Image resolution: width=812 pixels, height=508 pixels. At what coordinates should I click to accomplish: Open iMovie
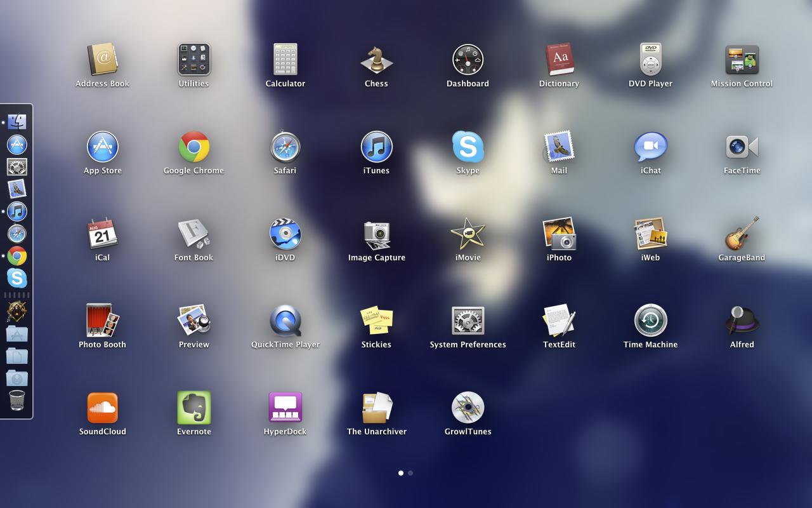(468, 234)
